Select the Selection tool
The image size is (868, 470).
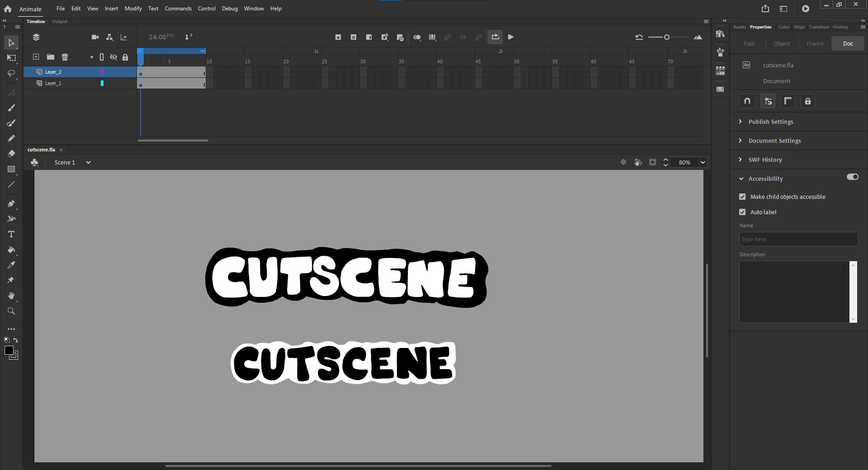point(11,43)
